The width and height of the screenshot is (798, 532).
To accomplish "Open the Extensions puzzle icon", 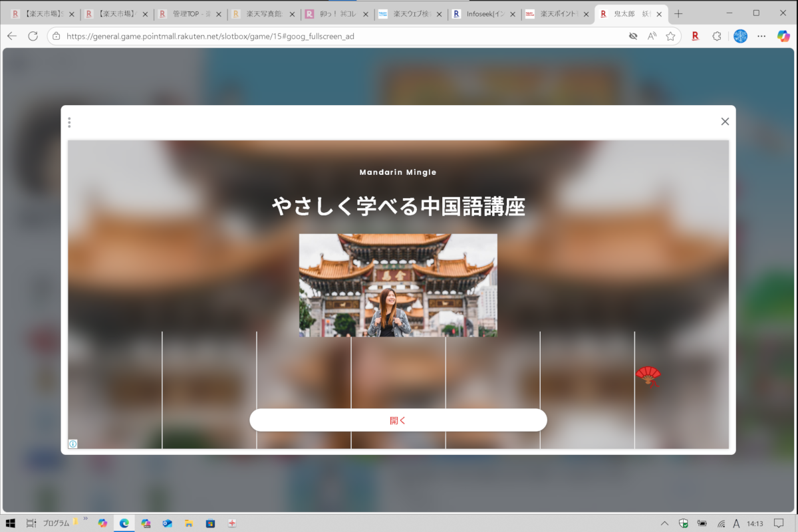I will point(717,36).
